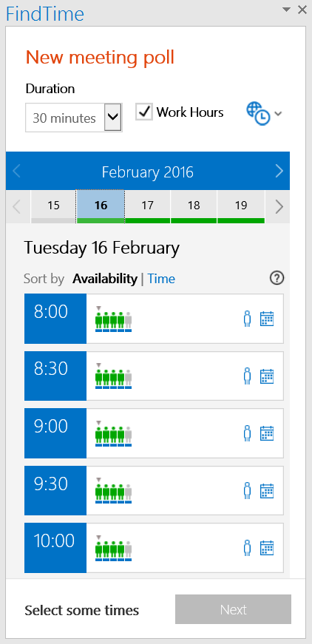Select the 10:00 time slot
Screen dimensions: 312x644
55,548
